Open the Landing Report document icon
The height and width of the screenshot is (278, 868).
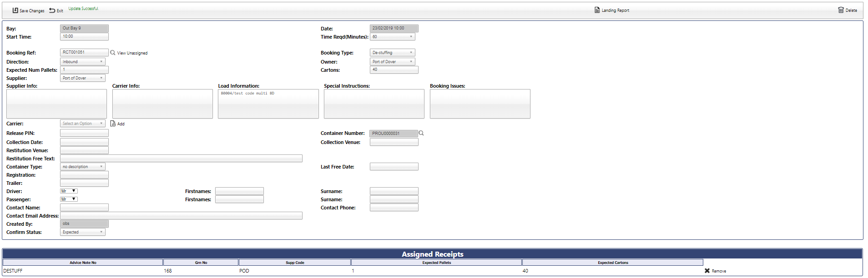point(597,10)
